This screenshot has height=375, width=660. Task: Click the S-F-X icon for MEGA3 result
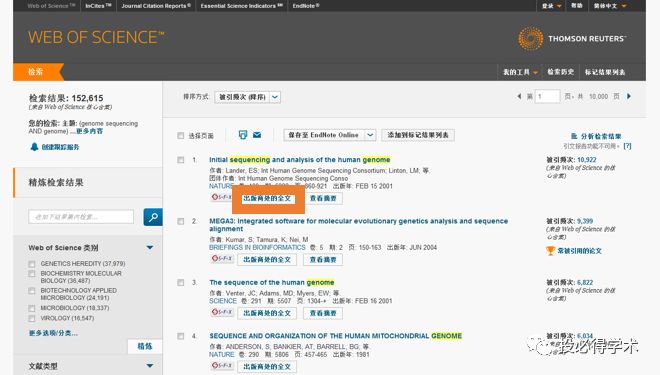tap(222, 258)
